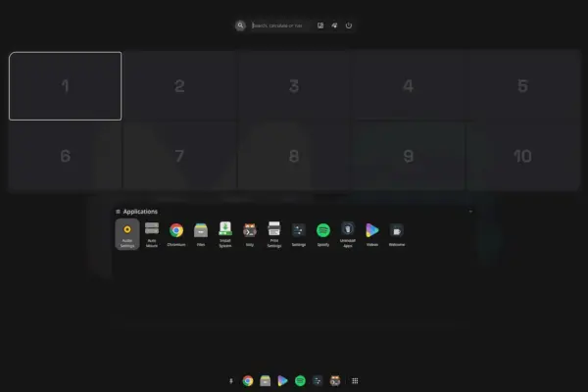Launch the Install System app
588x392 pixels.
(x=225, y=234)
